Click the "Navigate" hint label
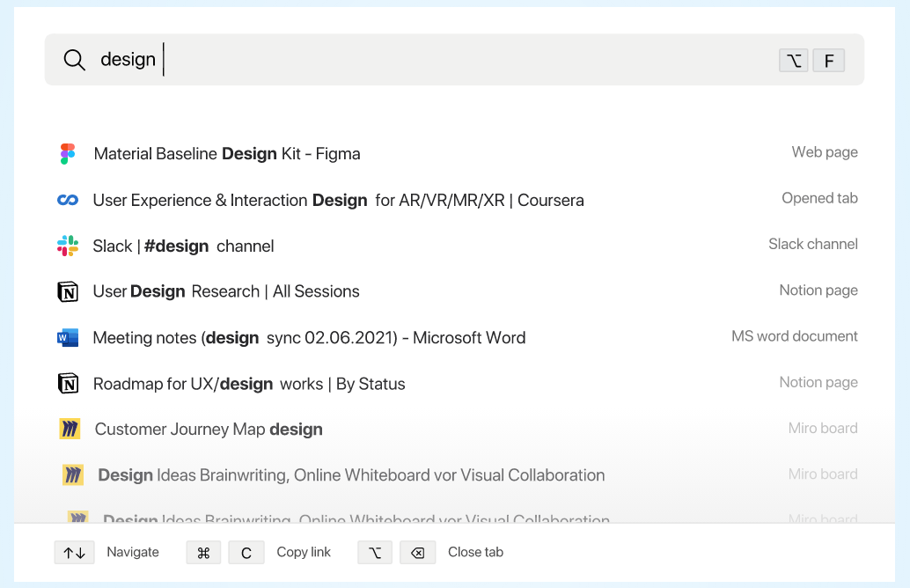This screenshot has height=588, width=910. [x=133, y=552]
